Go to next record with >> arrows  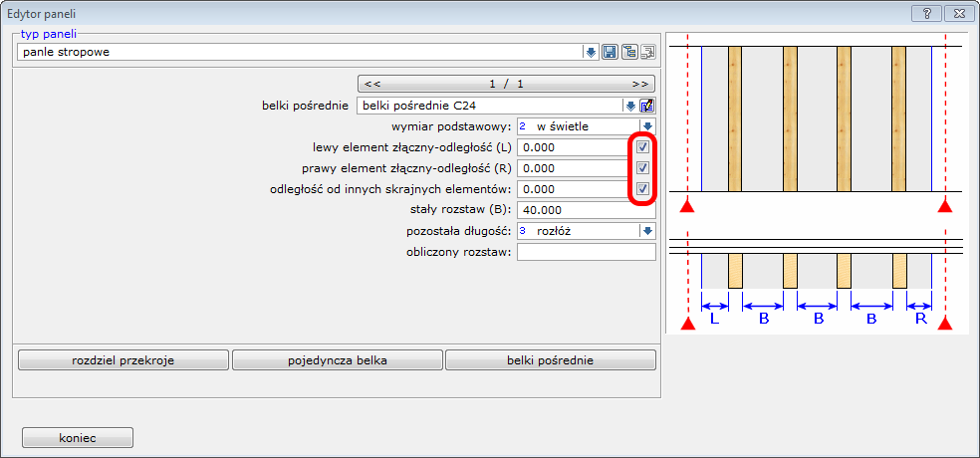click(x=640, y=84)
